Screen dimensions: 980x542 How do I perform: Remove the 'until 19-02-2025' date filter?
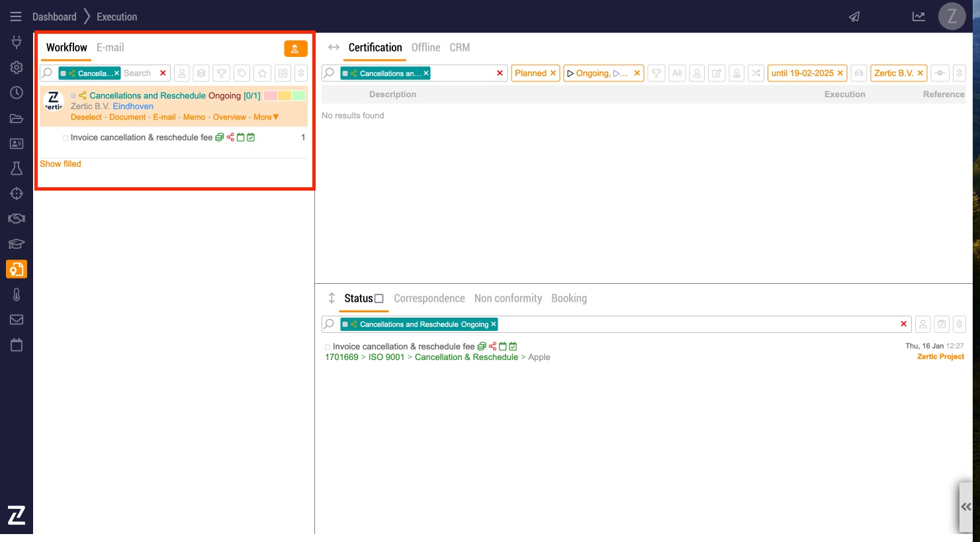click(x=840, y=73)
